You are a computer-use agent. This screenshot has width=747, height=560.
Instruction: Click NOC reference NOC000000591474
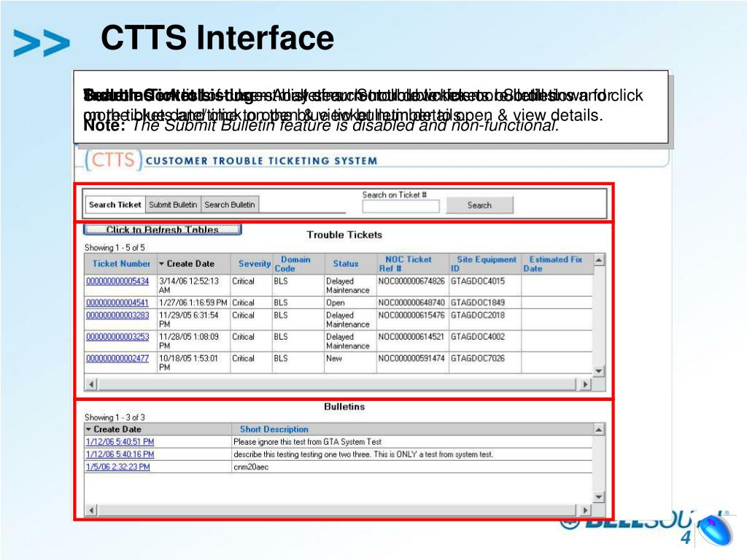[411, 358]
